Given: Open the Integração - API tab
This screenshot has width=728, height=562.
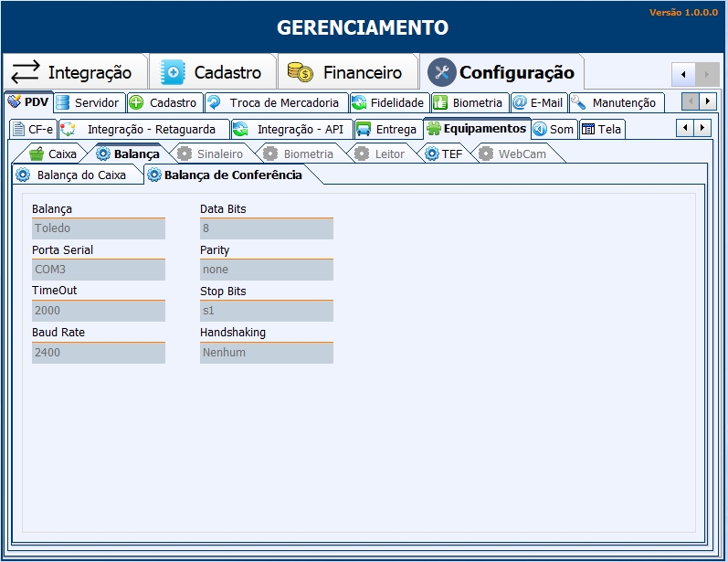Looking at the screenshot, I should click(290, 129).
